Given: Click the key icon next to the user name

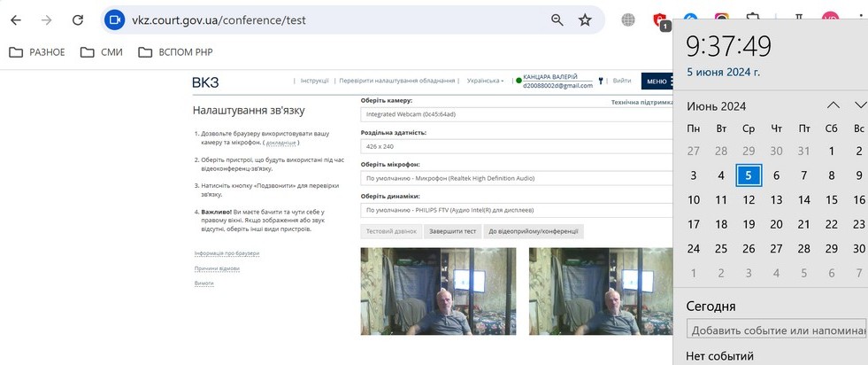Looking at the screenshot, I should click(x=600, y=81).
